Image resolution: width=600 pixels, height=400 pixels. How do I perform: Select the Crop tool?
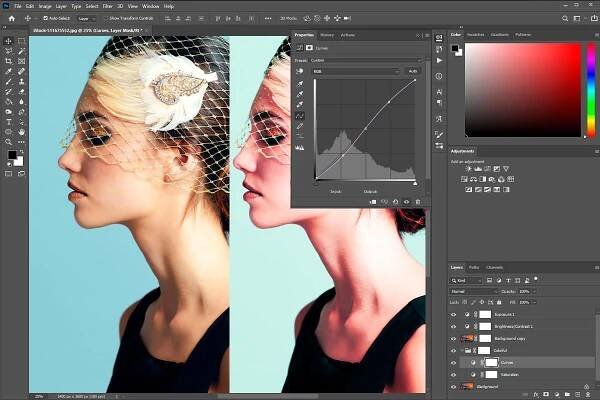pyautogui.click(x=8, y=61)
